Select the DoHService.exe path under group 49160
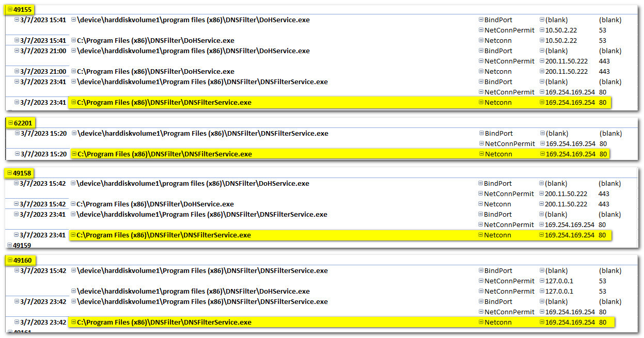Image resolution: width=644 pixels, height=338 pixels. click(x=193, y=291)
